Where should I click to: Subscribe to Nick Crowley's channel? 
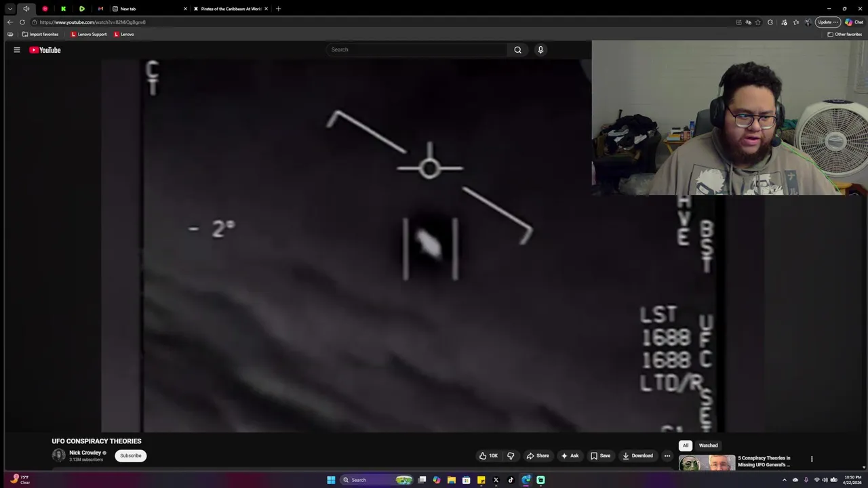coord(131,455)
